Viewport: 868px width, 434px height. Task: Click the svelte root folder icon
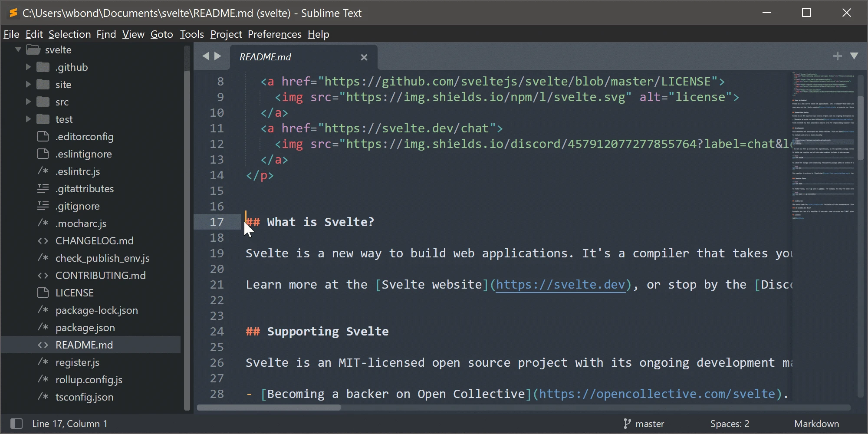[33, 49]
